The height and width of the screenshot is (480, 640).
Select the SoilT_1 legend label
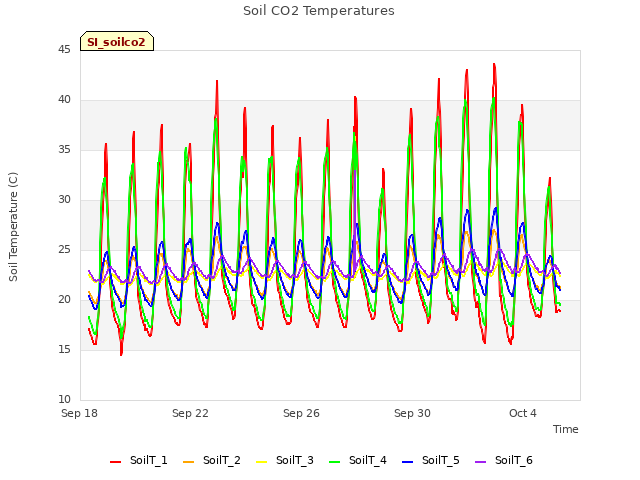tap(149, 460)
